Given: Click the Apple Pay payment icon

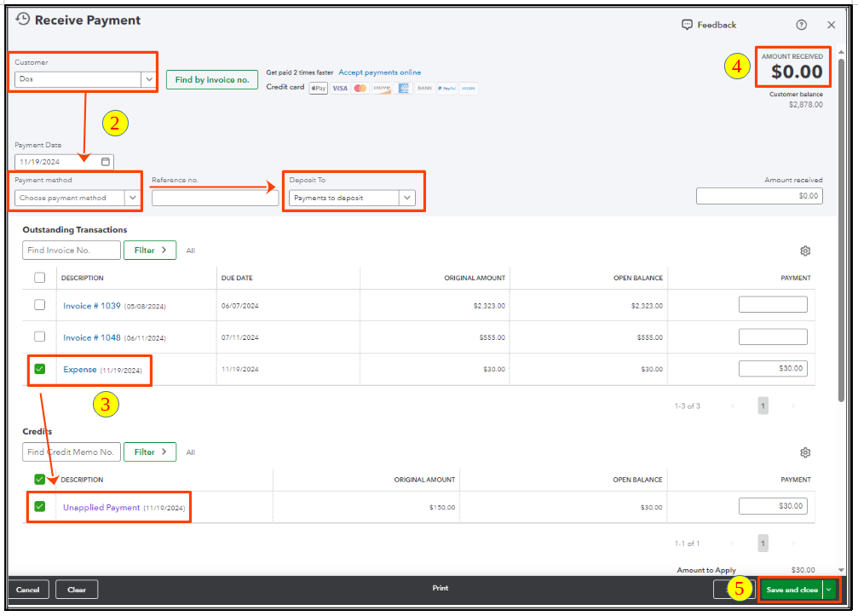Looking at the screenshot, I should 318,87.
